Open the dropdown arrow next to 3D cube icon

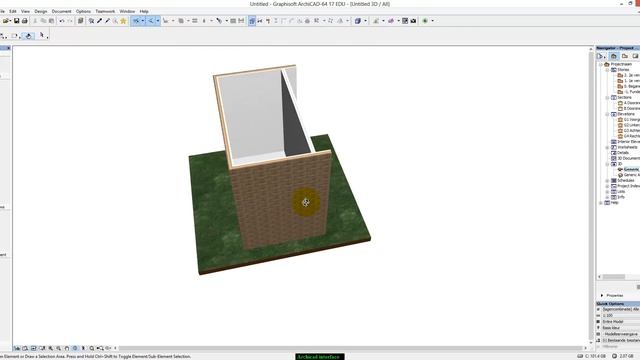[x=365, y=21]
